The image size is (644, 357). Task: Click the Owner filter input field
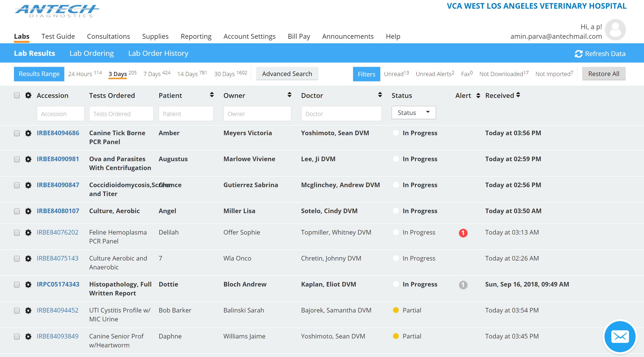tap(257, 114)
